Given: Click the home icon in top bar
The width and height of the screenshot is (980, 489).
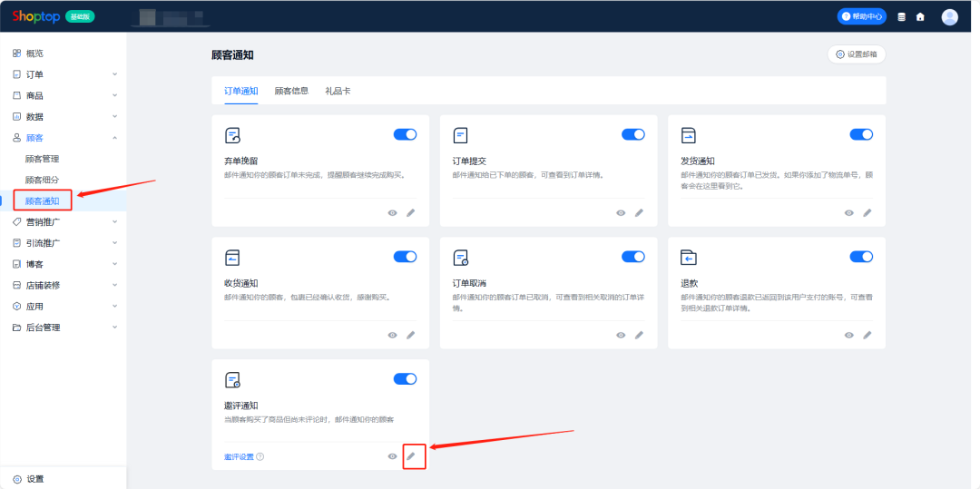Looking at the screenshot, I should (x=920, y=16).
